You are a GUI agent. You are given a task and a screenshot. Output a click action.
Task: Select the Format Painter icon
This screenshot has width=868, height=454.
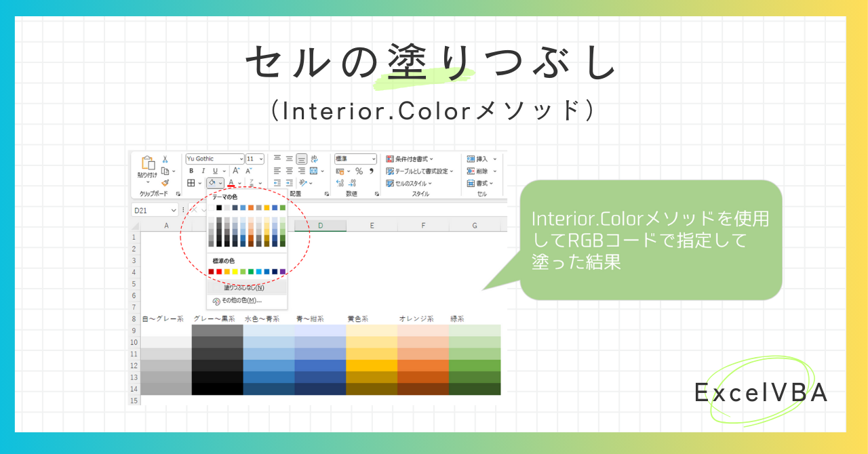tap(165, 182)
